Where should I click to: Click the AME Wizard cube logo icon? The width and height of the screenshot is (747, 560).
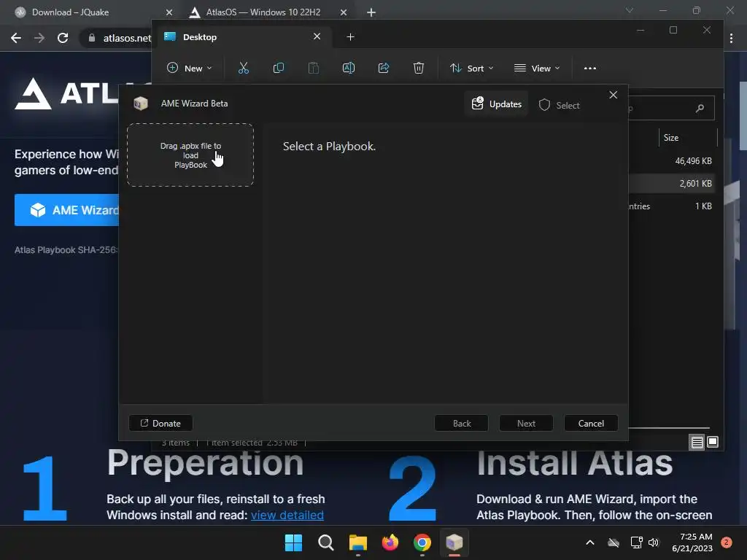click(x=141, y=104)
